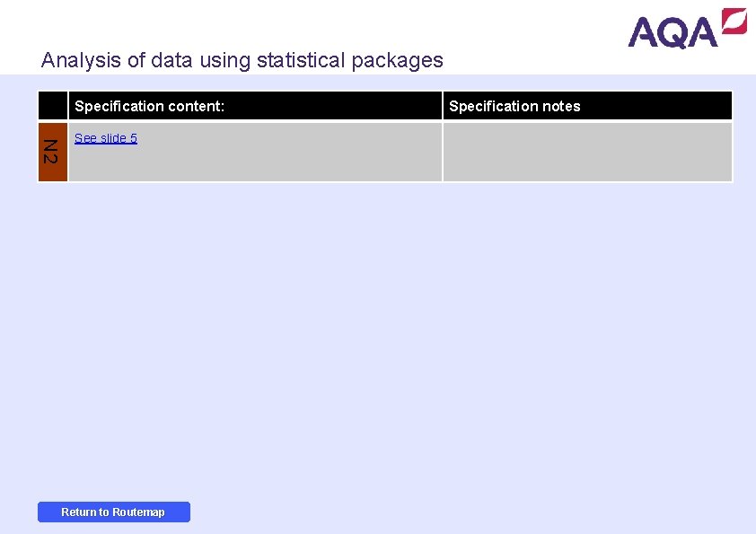Click the number 5 in the slide link
Viewport: 756px width, 534px height.
point(134,138)
